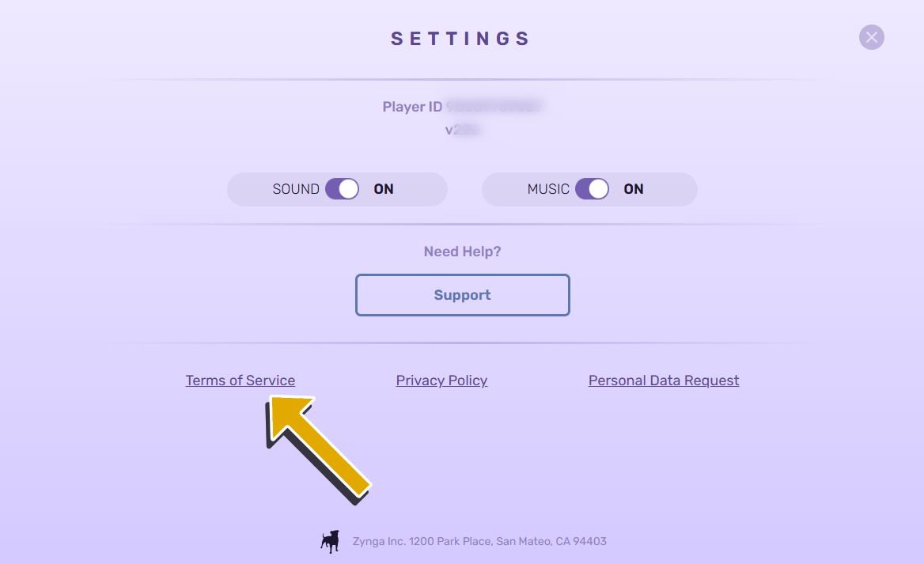Disable the Music toggle switch
Viewport: 924px width, 564px height.
pos(592,189)
